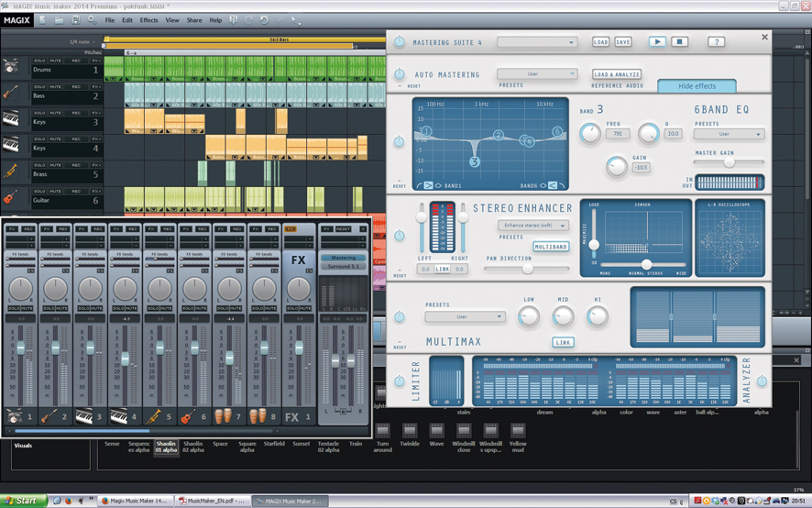
Task: Save project with the floppy disk icon
Action: pyautogui.click(x=75, y=20)
